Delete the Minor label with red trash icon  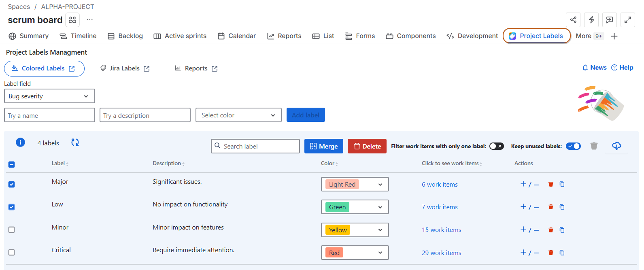tap(550, 230)
